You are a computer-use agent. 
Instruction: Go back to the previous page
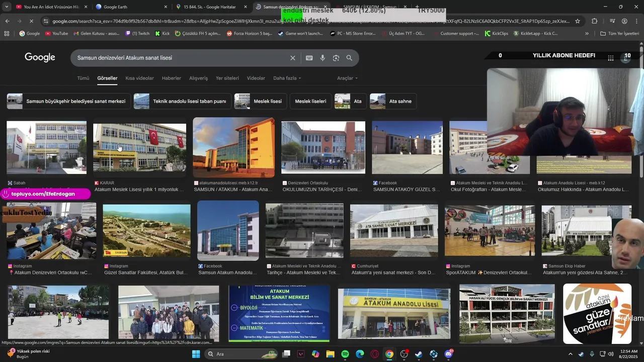coord(7,21)
